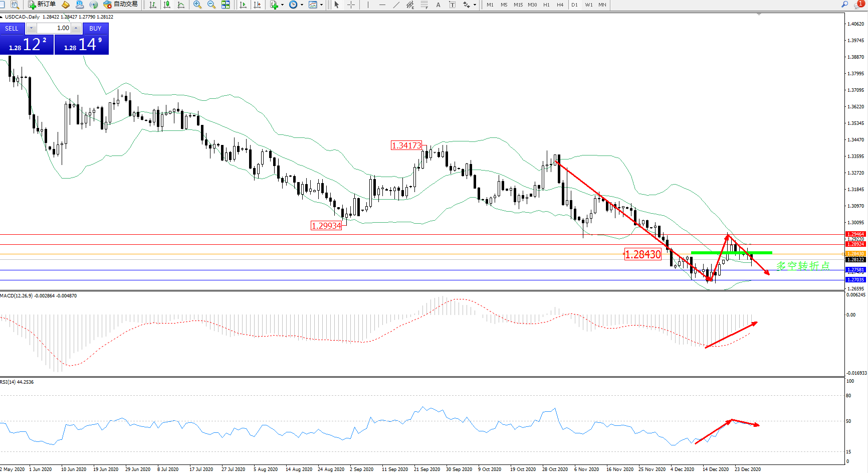Click the SELL button
This screenshot has width=868, height=473.
click(12, 29)
